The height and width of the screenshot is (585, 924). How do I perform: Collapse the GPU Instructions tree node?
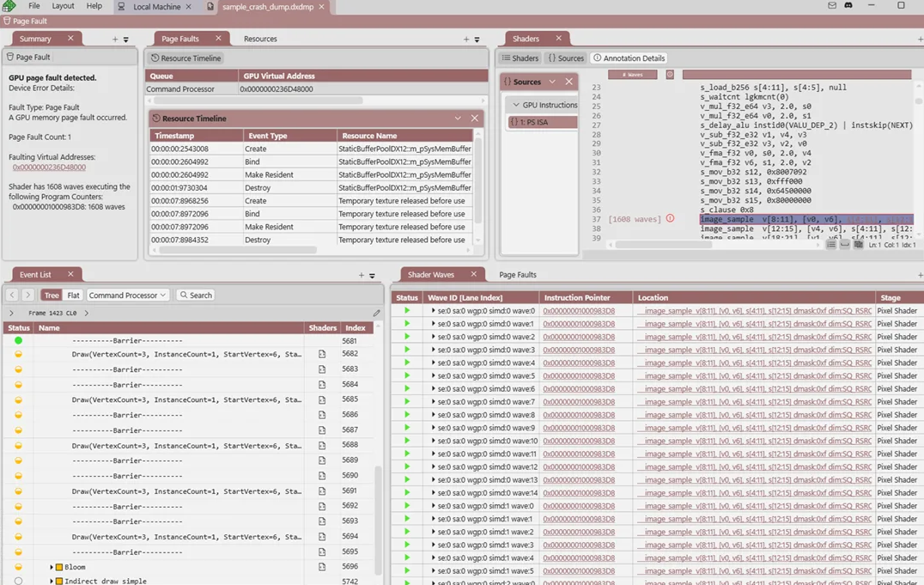[516, 105]
